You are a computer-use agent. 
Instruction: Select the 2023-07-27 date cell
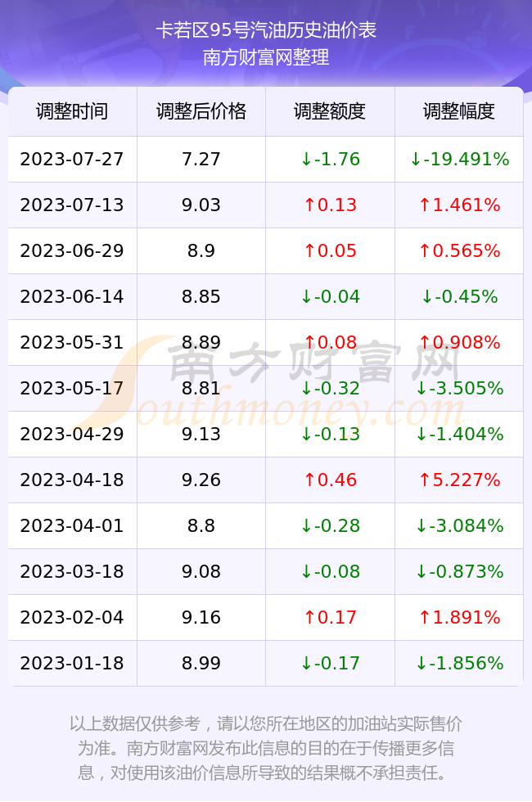tap(72, 159)
